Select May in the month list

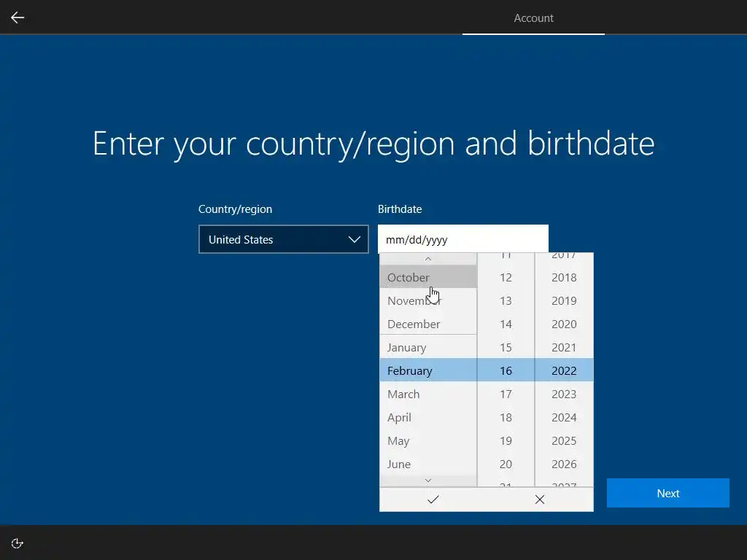427,440
